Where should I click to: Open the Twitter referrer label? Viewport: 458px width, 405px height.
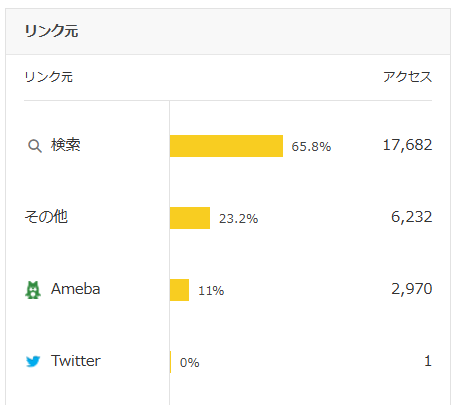(x=76, y=361)
